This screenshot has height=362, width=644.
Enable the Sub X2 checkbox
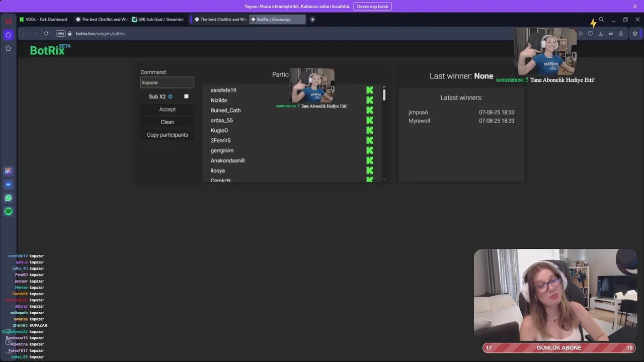point(186,97)
